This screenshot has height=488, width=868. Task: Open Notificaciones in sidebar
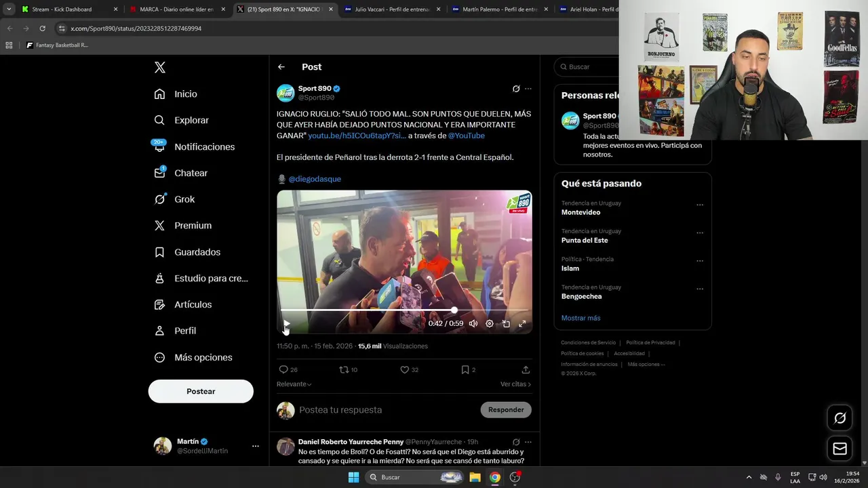pyautogui.click(x=194, y=146)
